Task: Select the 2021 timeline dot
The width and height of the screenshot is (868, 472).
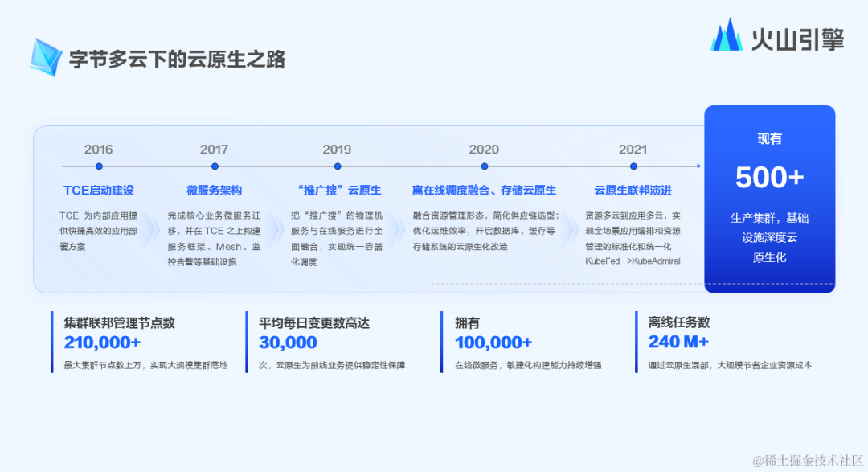Action: tap(633, 166)
